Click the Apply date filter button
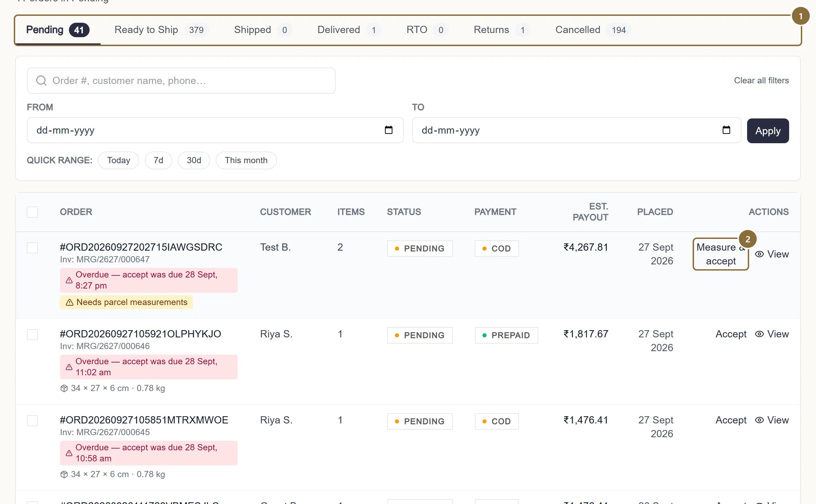 pos(768,131)
